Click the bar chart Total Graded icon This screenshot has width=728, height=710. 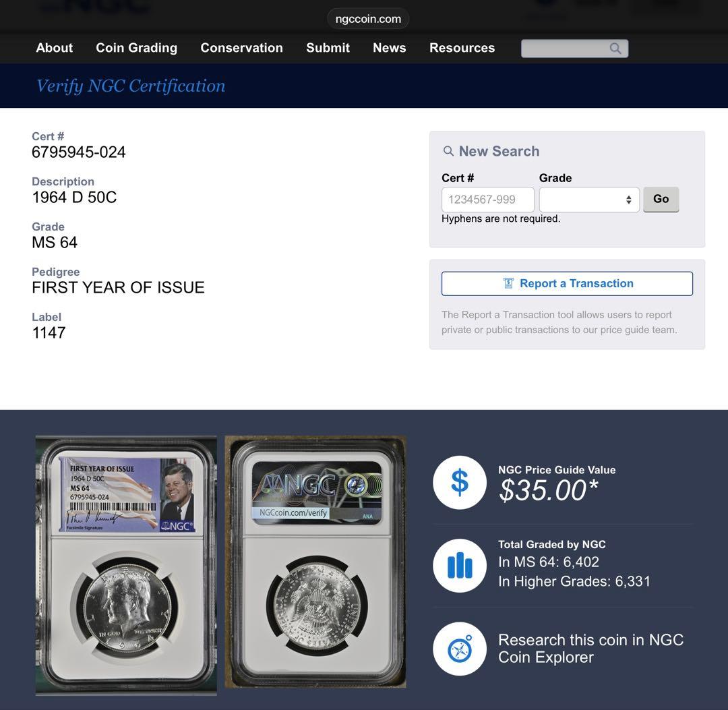pos(460,565)
